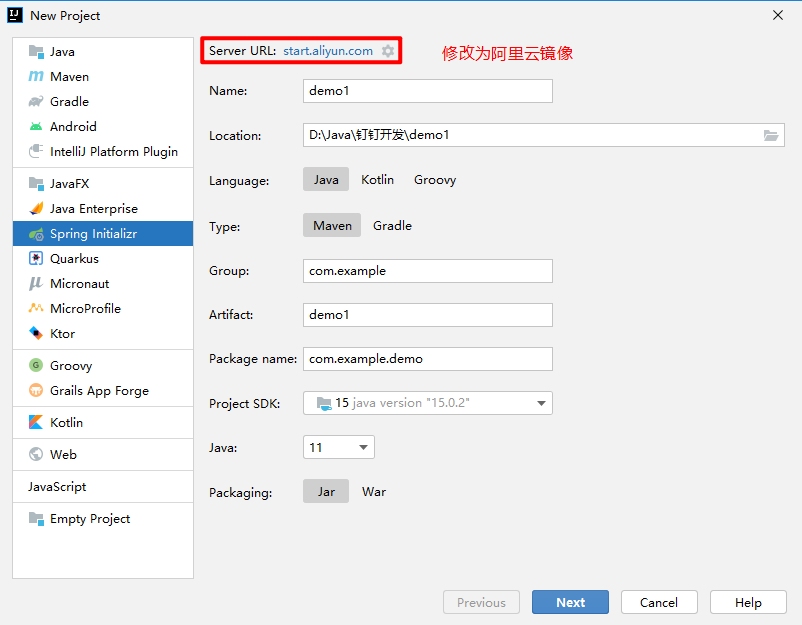Screen dimensions: 802x625
Task: Click the Spring Initializr leaf icon
Action: (36, 234)
